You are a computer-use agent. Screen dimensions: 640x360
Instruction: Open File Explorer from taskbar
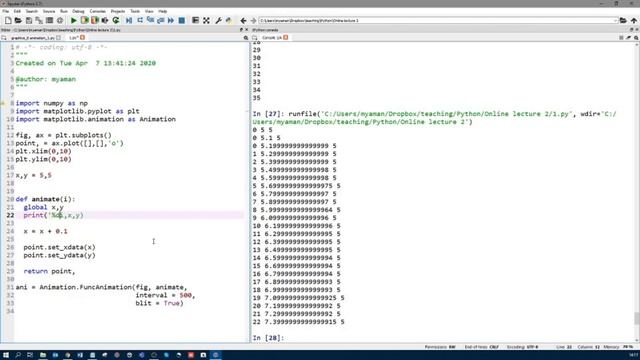[42, 355]
